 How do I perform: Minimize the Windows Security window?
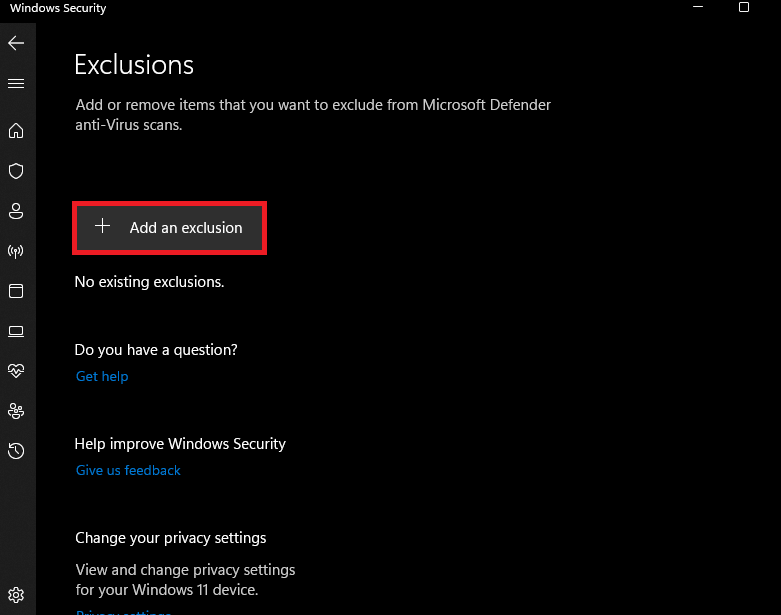[x=697, y=7]
